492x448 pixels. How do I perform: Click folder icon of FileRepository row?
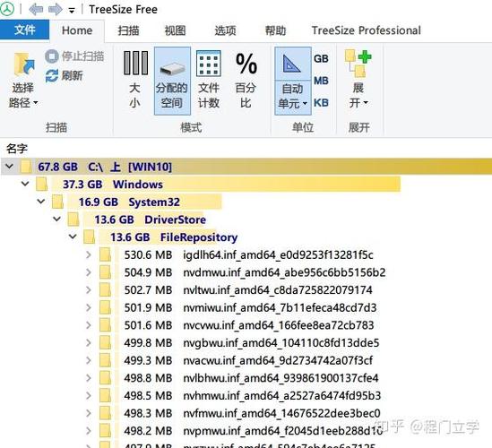coord(89,237)
